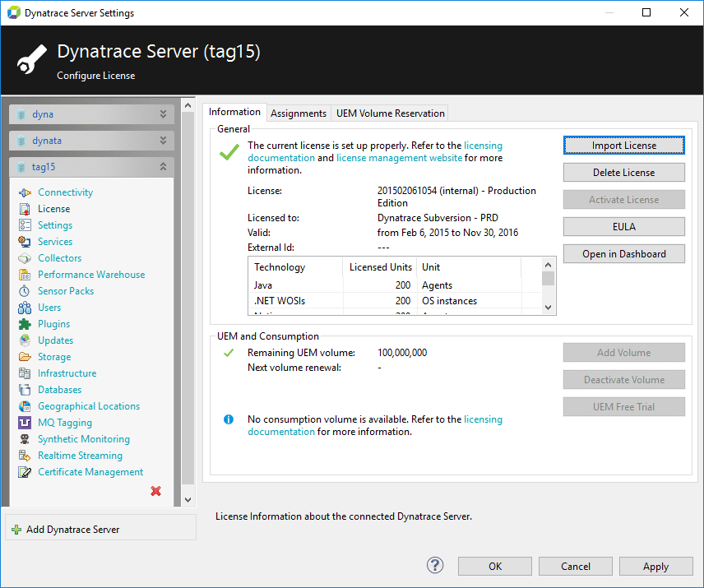Click the Import License button

tap(623, 146)
